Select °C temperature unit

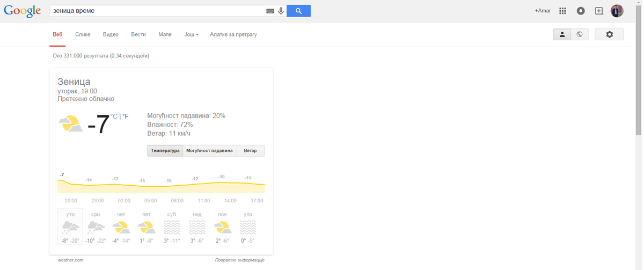(x=114, y=116)
